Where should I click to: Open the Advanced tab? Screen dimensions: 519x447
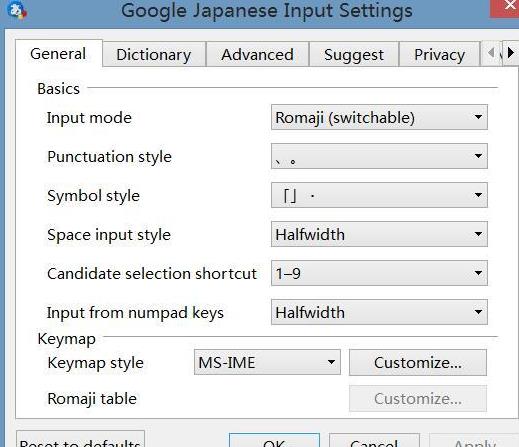tap(257, 55)
